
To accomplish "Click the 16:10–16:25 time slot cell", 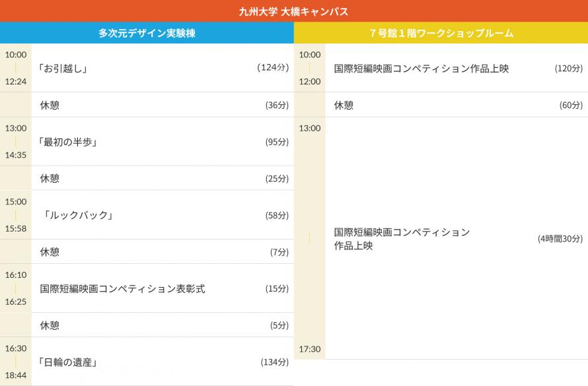I will pos(16,288).
